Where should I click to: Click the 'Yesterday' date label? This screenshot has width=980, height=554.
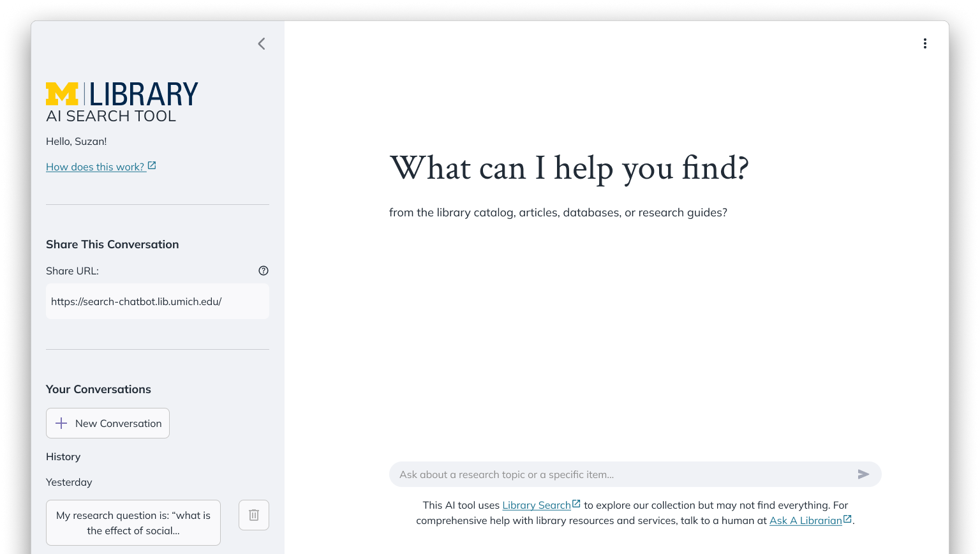point(69,483)
